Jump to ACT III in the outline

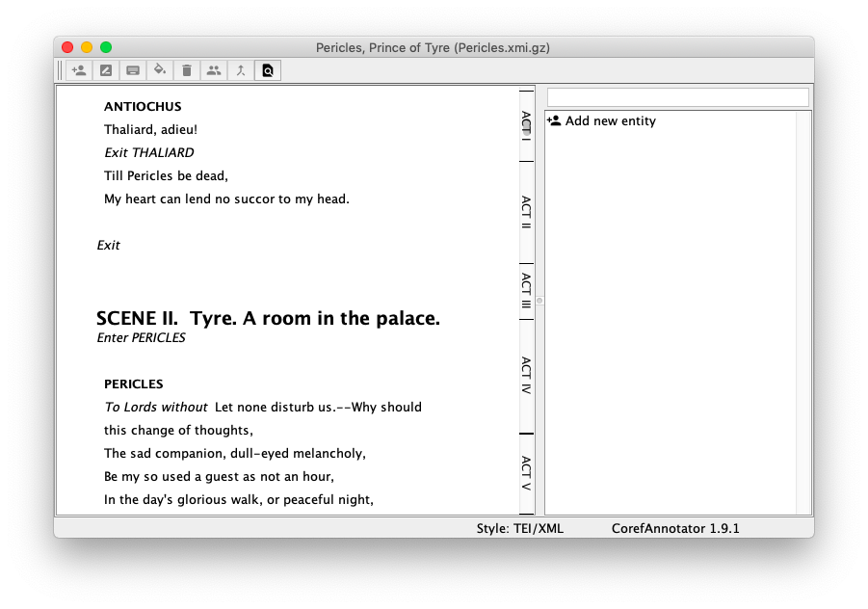(x=526, y=291)
